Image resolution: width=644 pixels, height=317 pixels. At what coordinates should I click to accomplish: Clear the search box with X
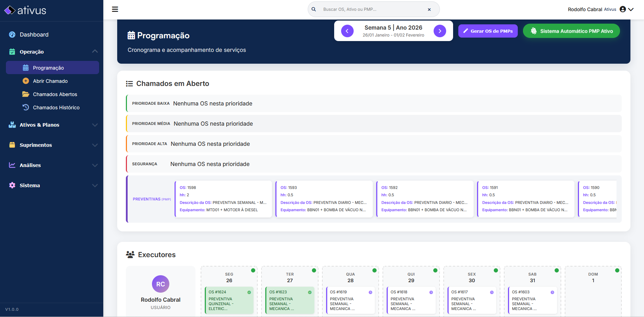tap(429, 9)
